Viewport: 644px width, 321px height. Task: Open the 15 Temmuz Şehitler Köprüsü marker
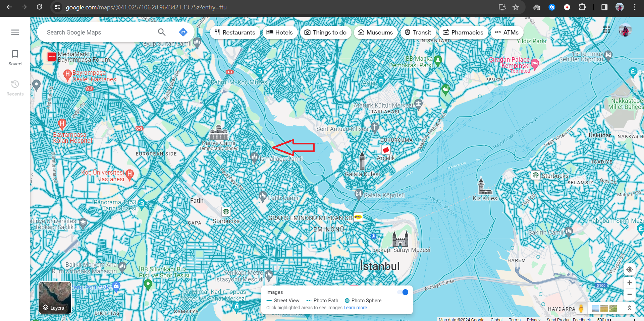608,55
